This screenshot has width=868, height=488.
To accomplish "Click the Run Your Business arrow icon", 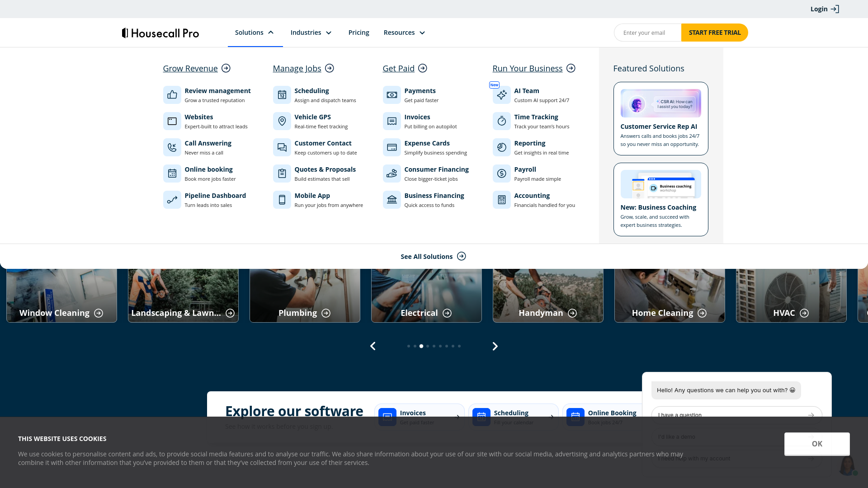I will 571,68.
